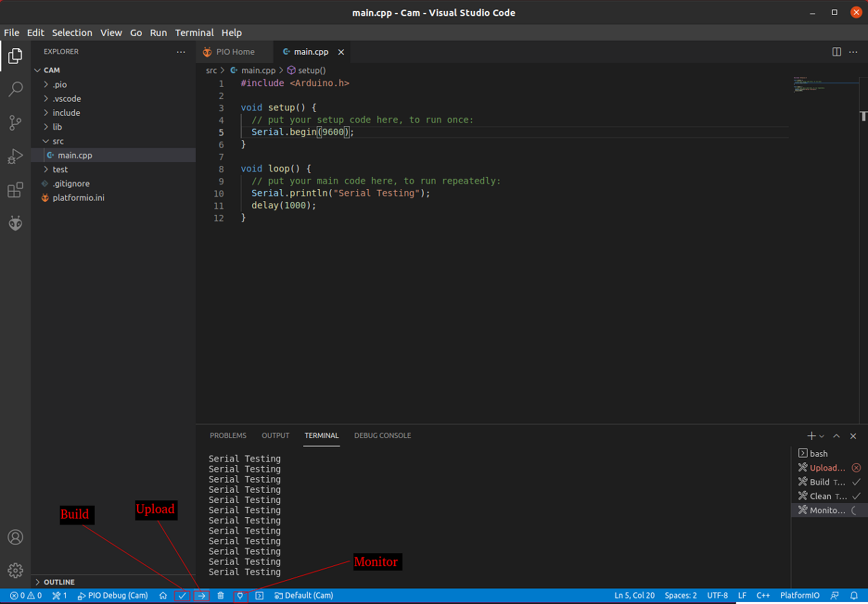
Task: Click the running tasks indicator showing 1
Action: coord(60,596)
